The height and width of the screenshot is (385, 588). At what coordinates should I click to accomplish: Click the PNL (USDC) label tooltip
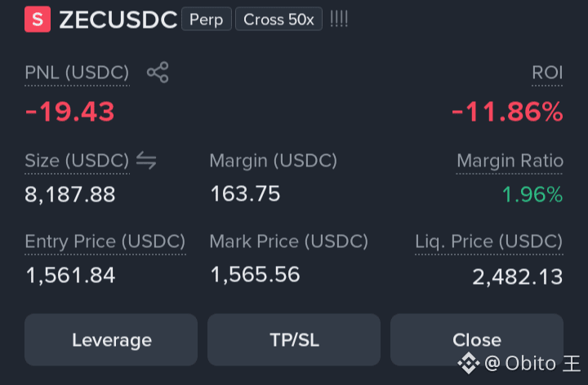click(77, 73)
